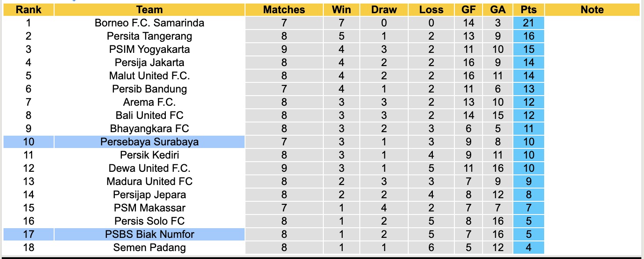Image resolution: width=644 pixels, height=259 pixels.
Task: Click Semen Padang team name
Action: 150,248
